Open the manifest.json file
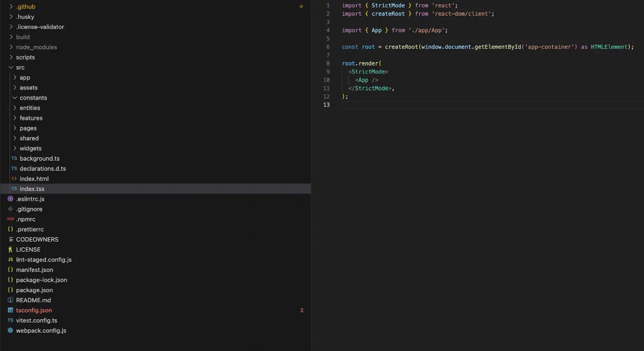The height and width of the screenshot is (351, 644). pyautogui.click(x=35, y=270)
